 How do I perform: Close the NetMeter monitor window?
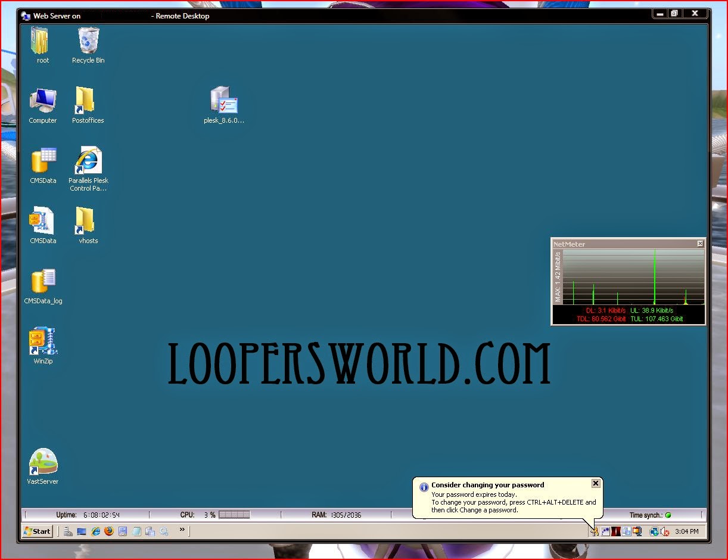700,244
